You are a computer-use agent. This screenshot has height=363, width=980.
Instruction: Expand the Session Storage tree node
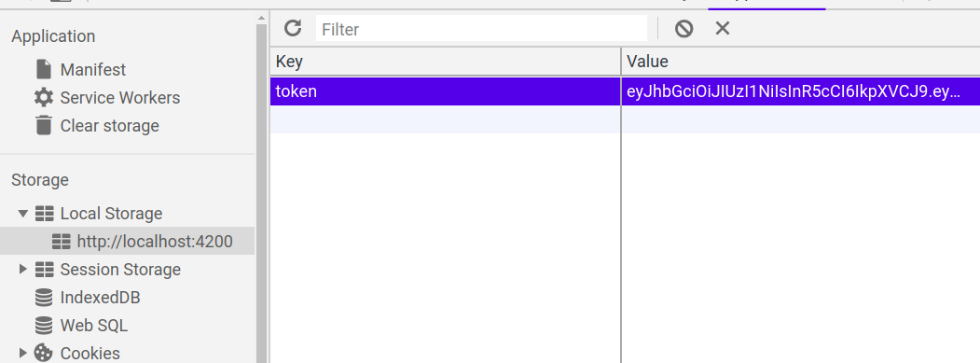click(23, 269)
